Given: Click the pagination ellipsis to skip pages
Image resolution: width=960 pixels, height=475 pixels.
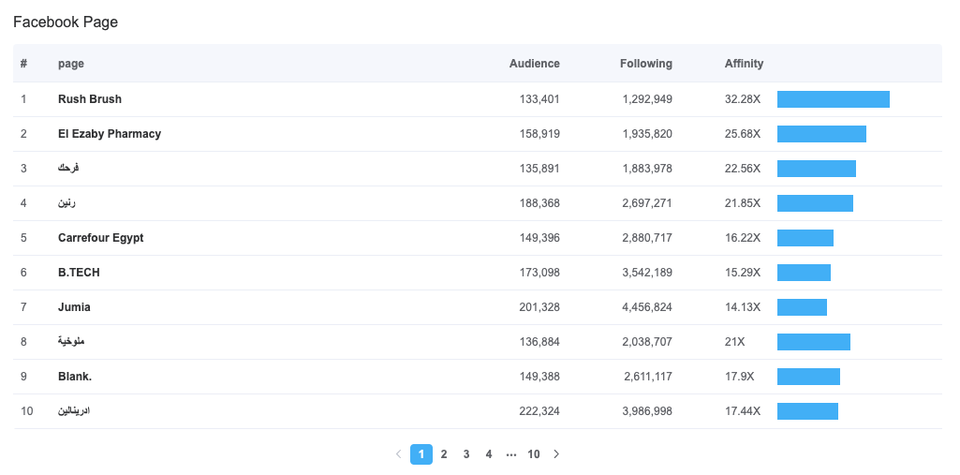Looking at the screenshot, I should 511,454.
